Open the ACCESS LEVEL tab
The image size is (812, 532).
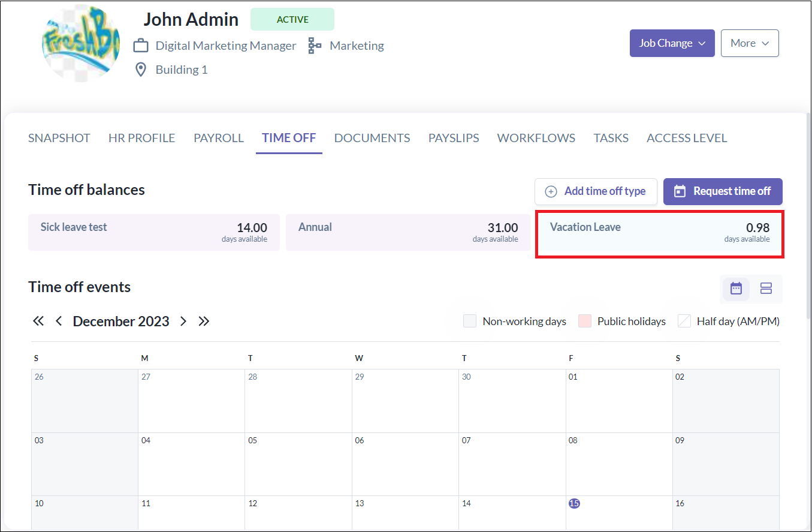687,138
